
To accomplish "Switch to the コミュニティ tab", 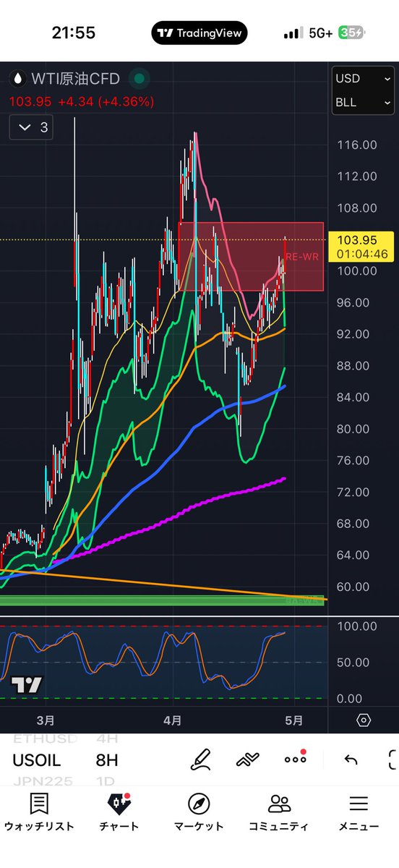I will [278, 812].
